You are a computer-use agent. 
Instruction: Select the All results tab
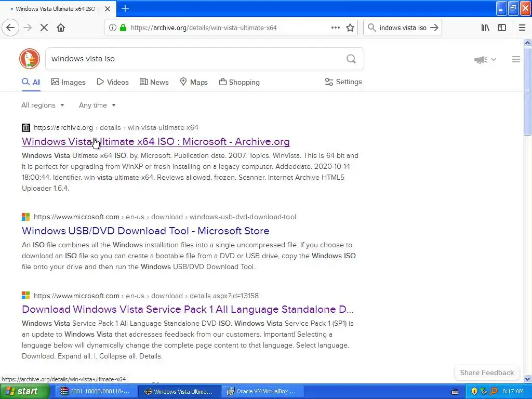31,82
